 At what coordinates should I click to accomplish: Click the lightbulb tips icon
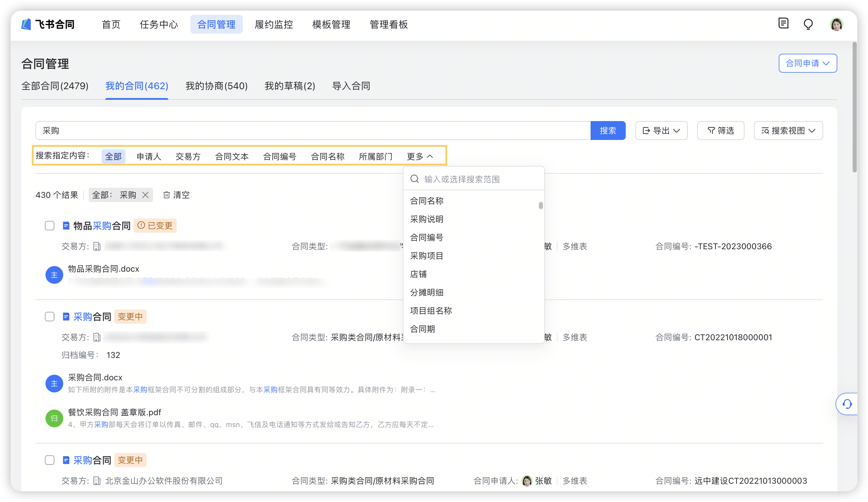808,24
